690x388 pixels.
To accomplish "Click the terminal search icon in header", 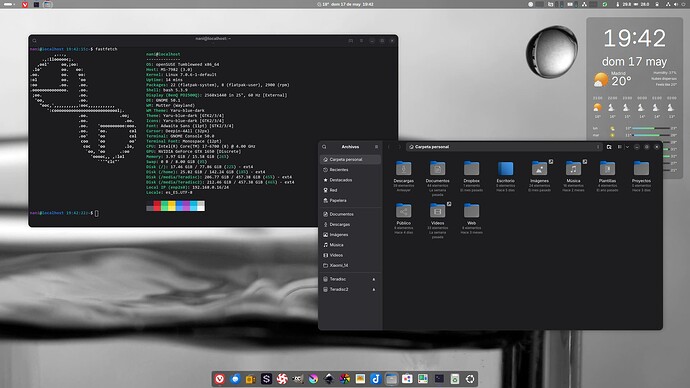I will (x=34, y=40).
